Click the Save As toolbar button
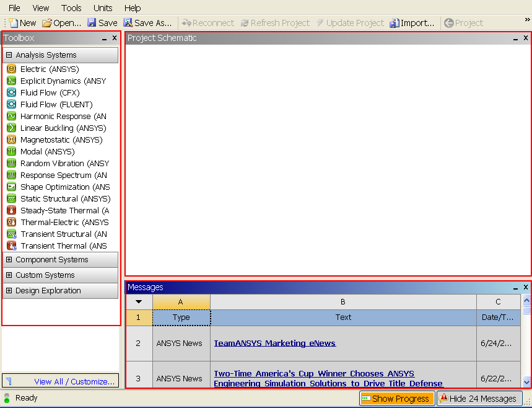Screen dimensions: 532x408 (147, 23)
